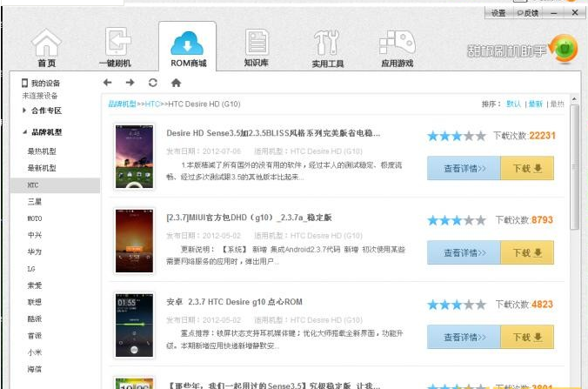The height and width of the screenshot is (389, 588).
Task: Select 小米 brand in sidebar
Action: pyautogui.click(x=35, y=352)
